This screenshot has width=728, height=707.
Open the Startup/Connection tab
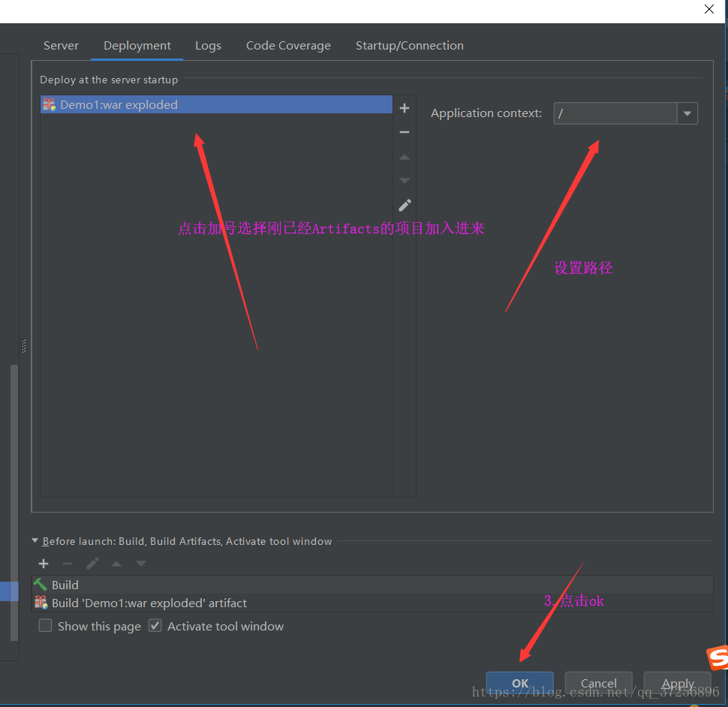pos(410,46)
